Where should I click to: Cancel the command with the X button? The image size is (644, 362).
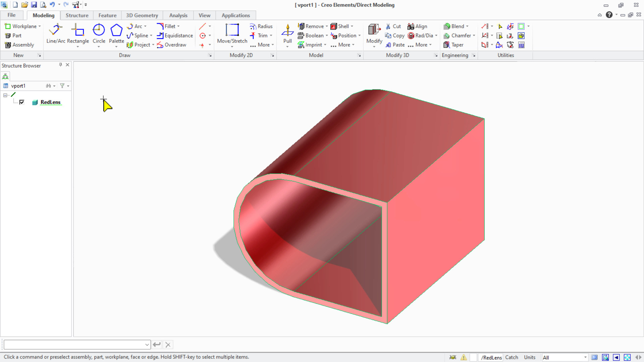tap(168, 344)
